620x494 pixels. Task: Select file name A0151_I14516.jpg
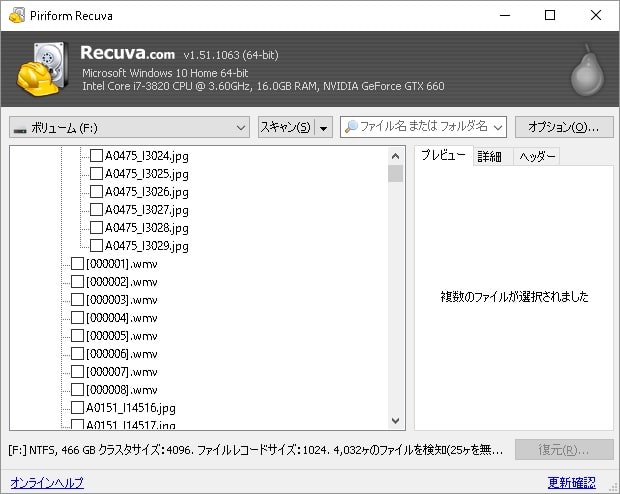(131, 408)
